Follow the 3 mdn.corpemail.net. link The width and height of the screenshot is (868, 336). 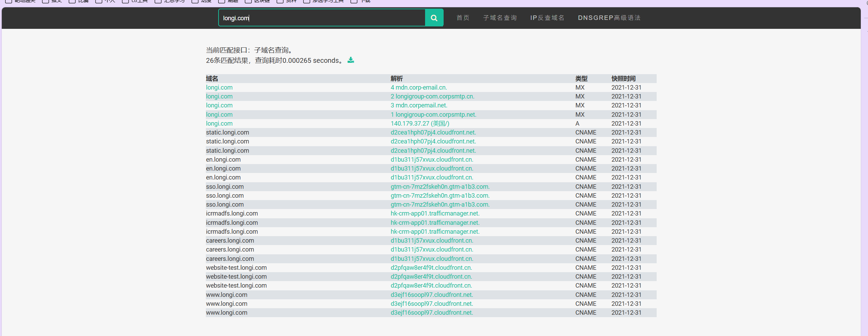coord(419,105)
